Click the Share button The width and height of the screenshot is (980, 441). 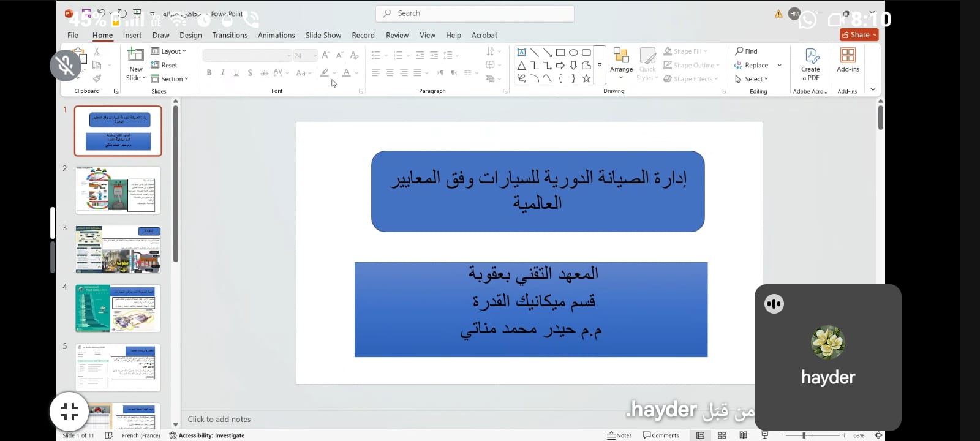click(x=859, y=35)
